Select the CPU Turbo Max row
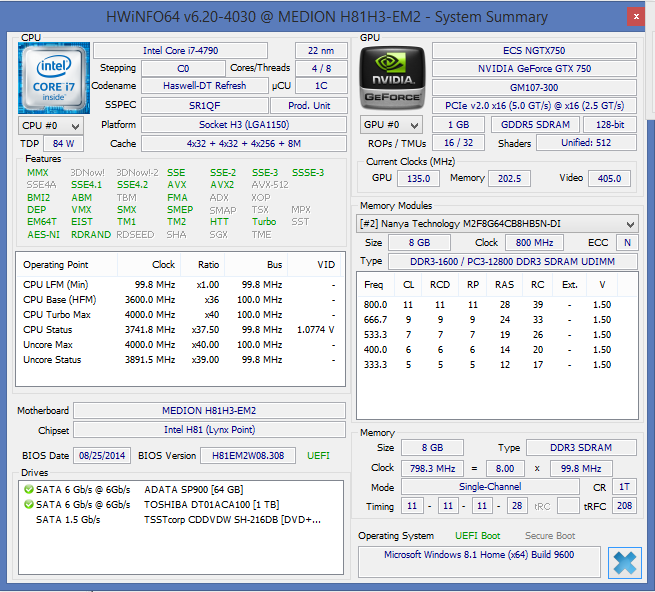Image resolution: width=655 pixels, height=592 pixels. 180,315
